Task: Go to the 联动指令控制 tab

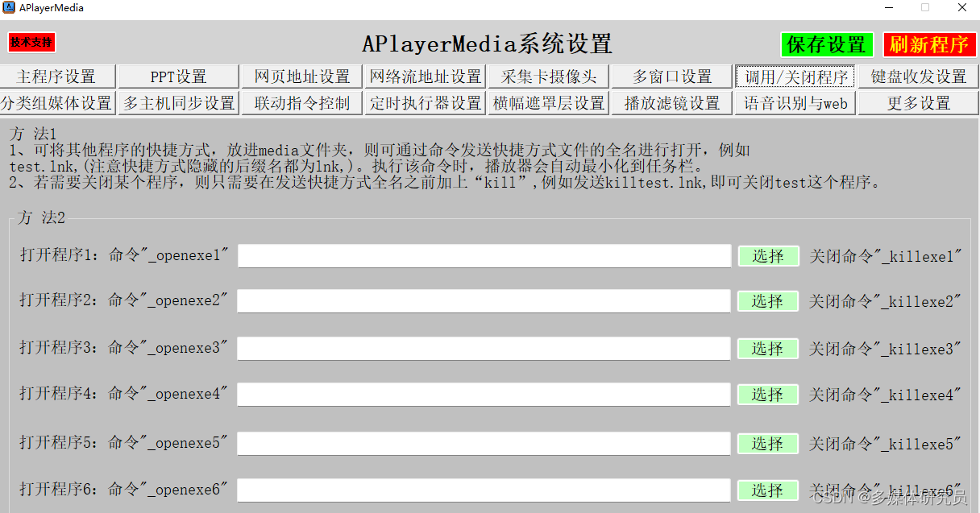Action: [302, 103]
